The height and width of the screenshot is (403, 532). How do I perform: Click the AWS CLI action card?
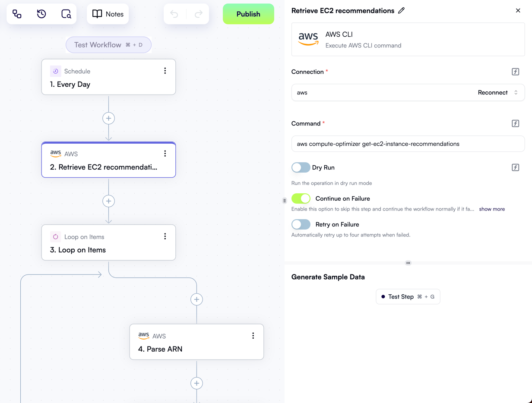408,39
